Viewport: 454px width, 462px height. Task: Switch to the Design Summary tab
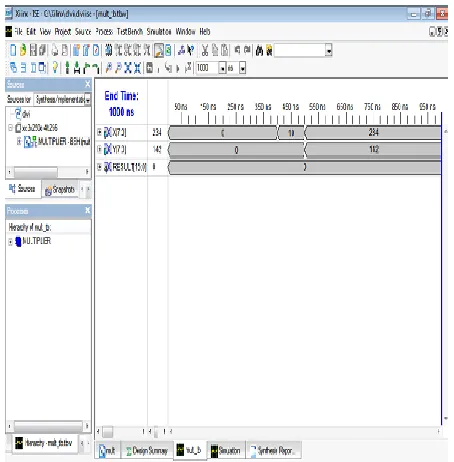(x=147, y=451)
